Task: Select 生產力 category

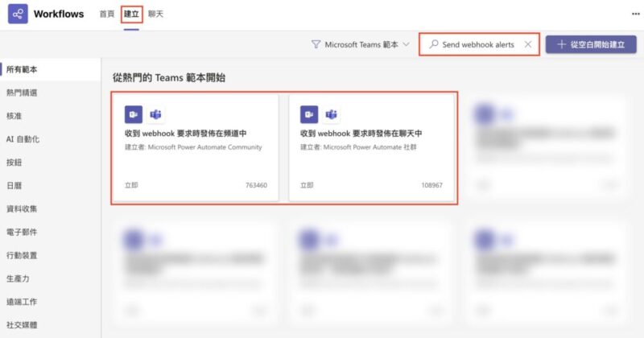Action: point(50,278)
